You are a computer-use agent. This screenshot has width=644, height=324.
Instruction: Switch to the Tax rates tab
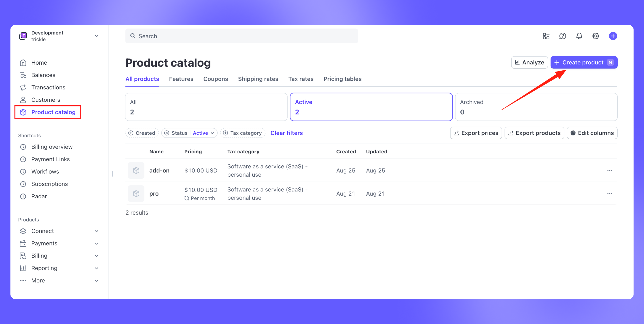pyautogui.click(x=301, y=79)
